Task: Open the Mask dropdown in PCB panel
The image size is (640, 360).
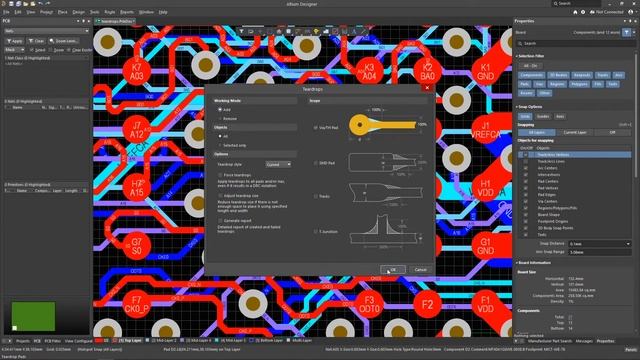Action: click(14, 50)
